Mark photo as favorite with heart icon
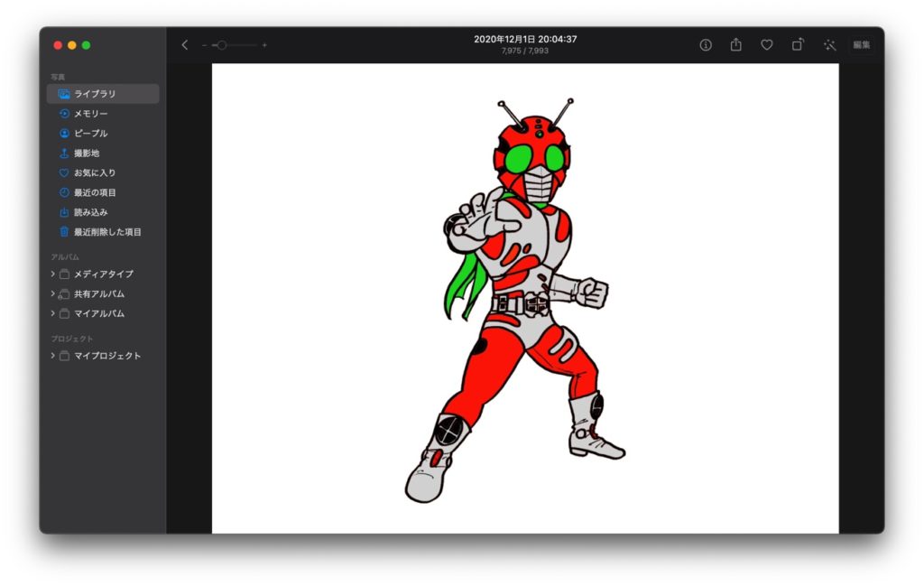This screenshot has height=586, width=924. tap(767, 45)
